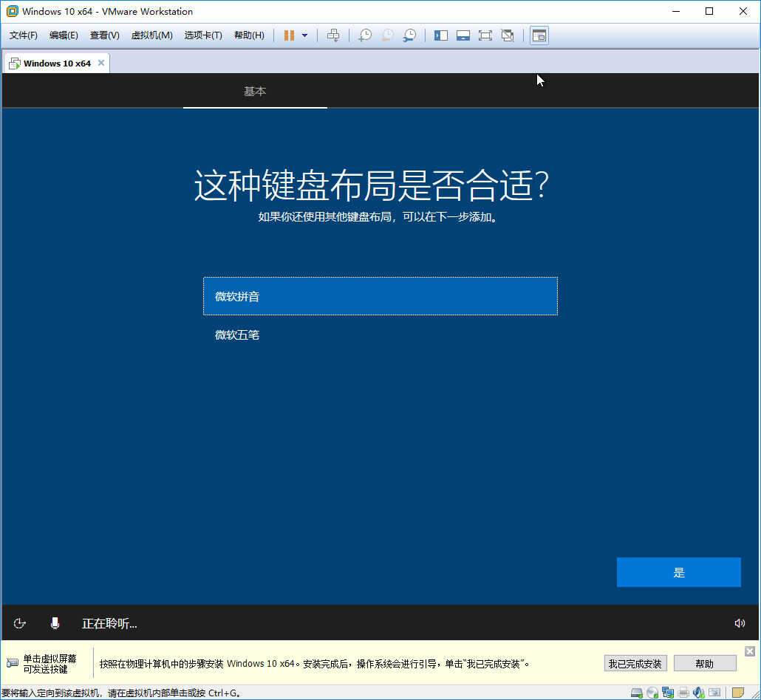Minimize the VMware Workstation window
This screenshot has width=761, height=700.
pyautogui.click(x=676, y=11)
